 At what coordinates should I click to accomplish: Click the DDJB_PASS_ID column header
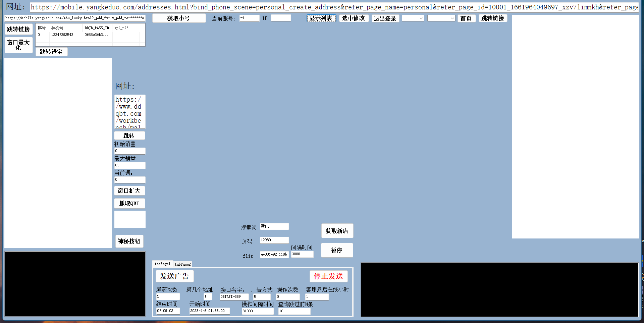pos(97,28)
